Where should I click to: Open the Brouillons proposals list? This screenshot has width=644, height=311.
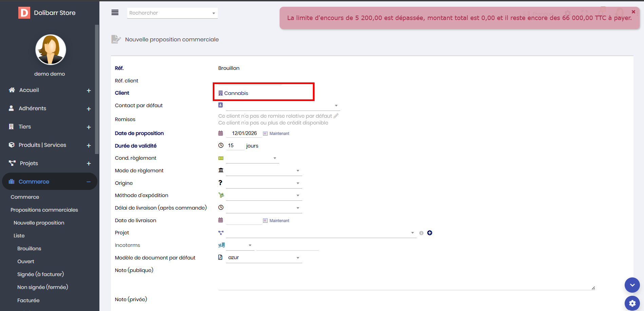[x=29, y=249]
